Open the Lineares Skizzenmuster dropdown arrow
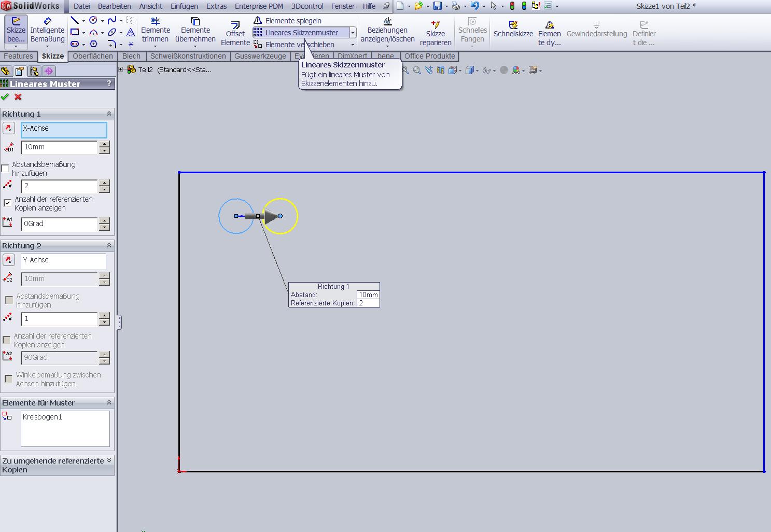Viewport: 771px width, 532px height. pos(353,33)
